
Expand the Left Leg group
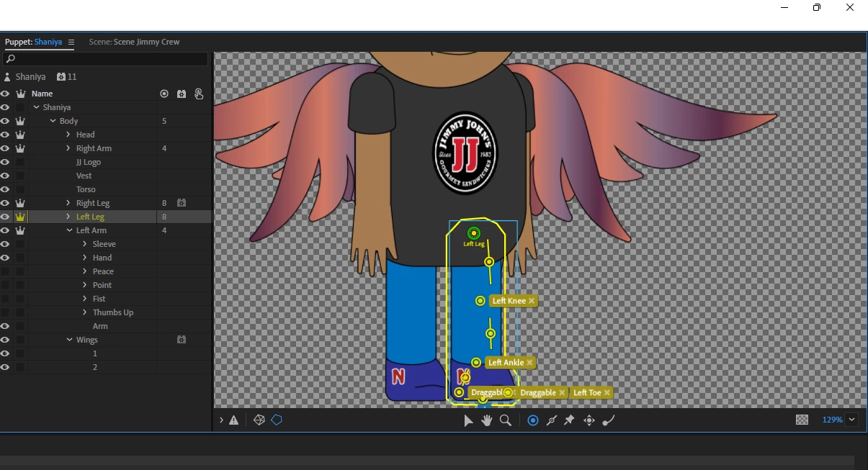click(x=68, y=217)
